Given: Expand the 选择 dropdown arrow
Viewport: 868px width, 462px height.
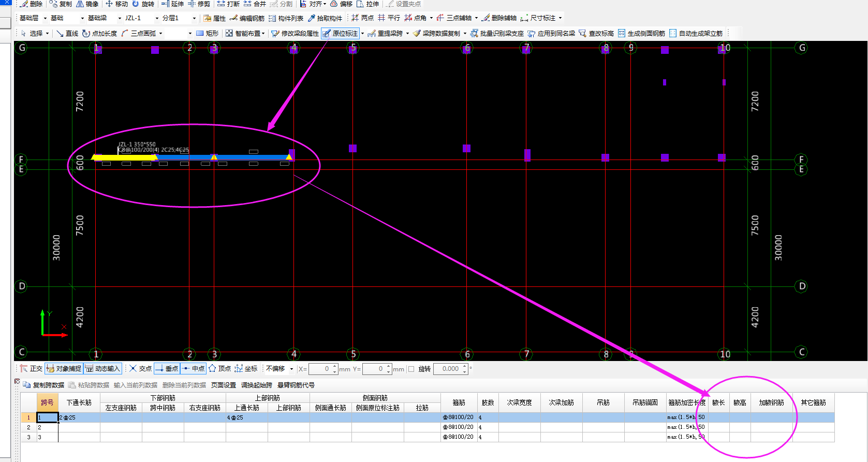Looking at the screenshot, I should [47, 33].
